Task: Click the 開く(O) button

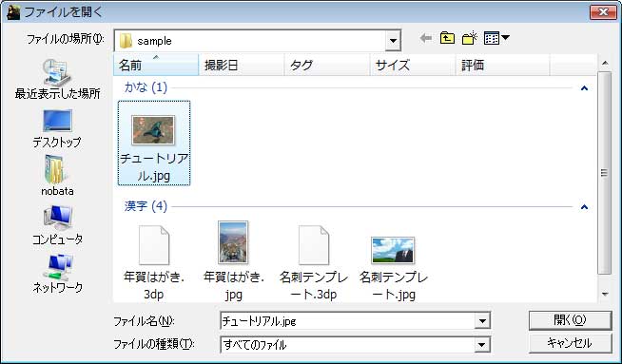Action: click(x=570, y=320)
